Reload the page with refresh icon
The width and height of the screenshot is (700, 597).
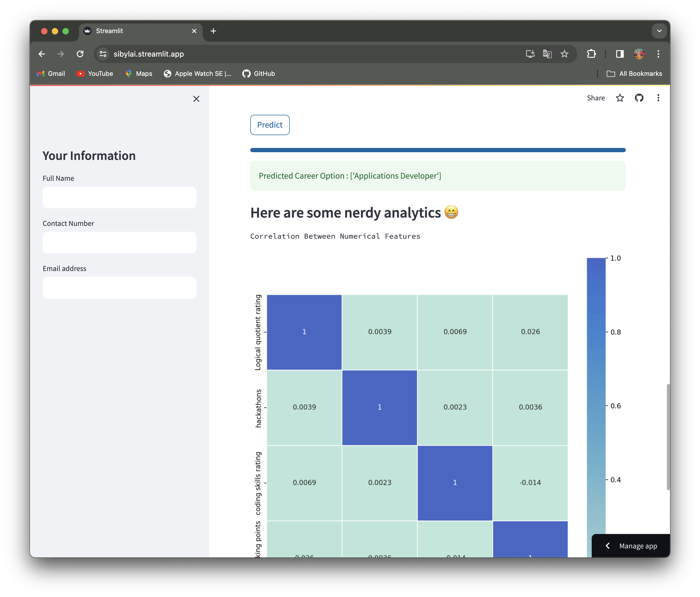click(x=80, y=54)
